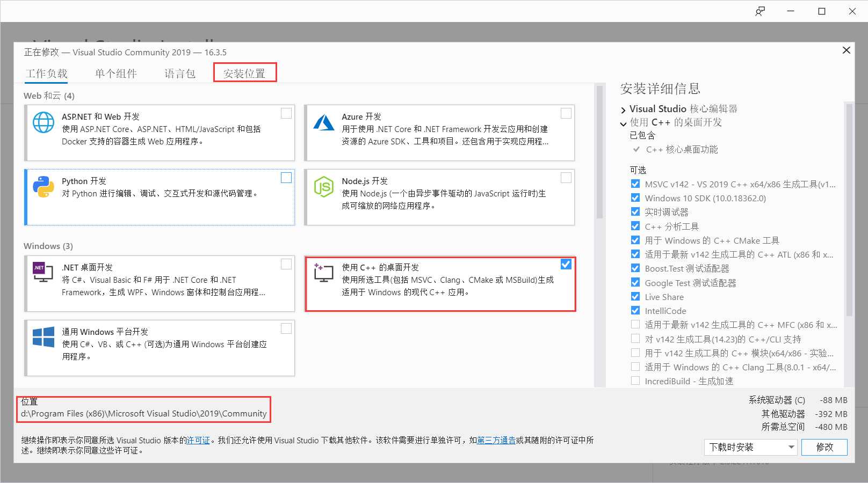Viewport: 868px width, 483px height.
Task: Click the Web 和云 (4) section heading
Action: coord(49,96)
